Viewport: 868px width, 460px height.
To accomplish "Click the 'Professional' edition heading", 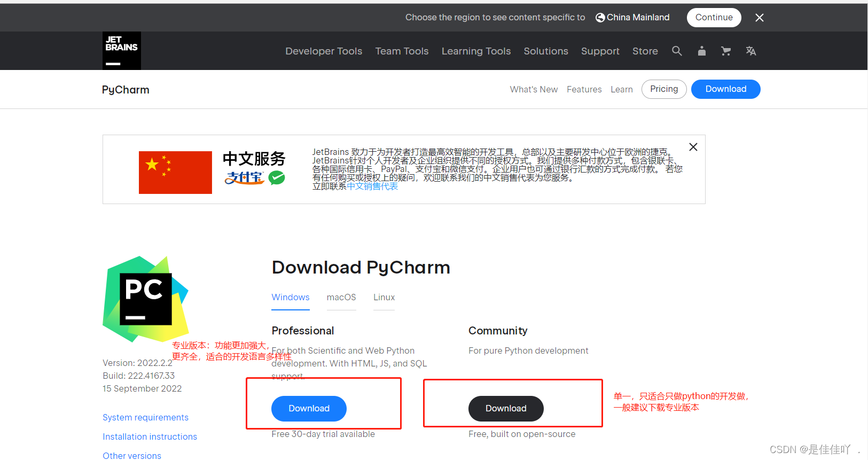I will [303, 331].
